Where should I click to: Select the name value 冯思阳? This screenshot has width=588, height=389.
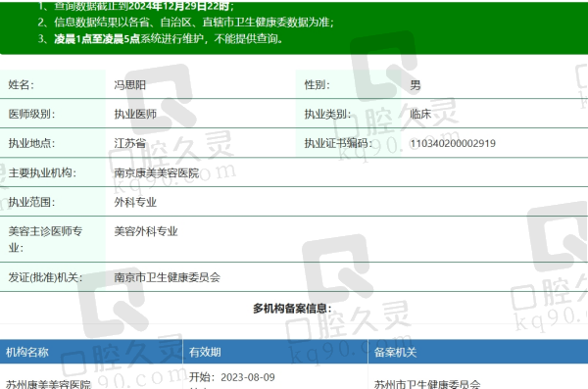pos(129,85)
